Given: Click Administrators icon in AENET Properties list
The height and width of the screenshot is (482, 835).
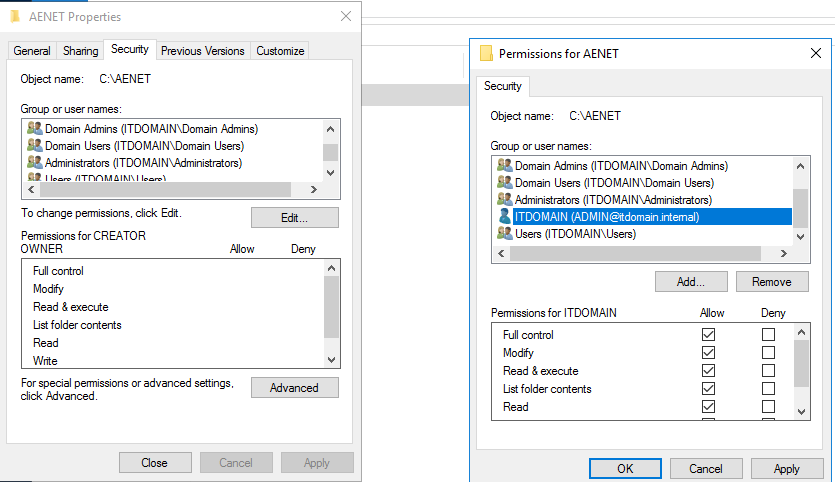Looking at the screenshot, I should (35, 163).
